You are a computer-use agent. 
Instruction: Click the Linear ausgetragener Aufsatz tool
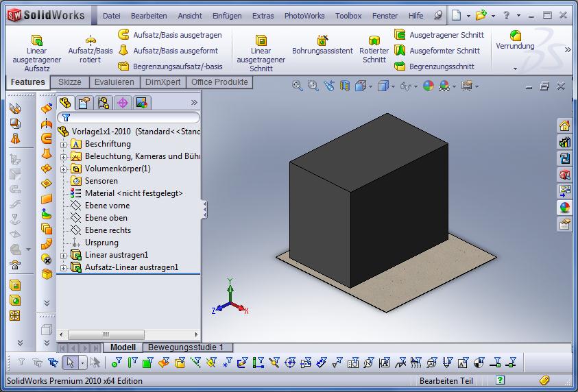pyautogui.click(x=37, y=52)
